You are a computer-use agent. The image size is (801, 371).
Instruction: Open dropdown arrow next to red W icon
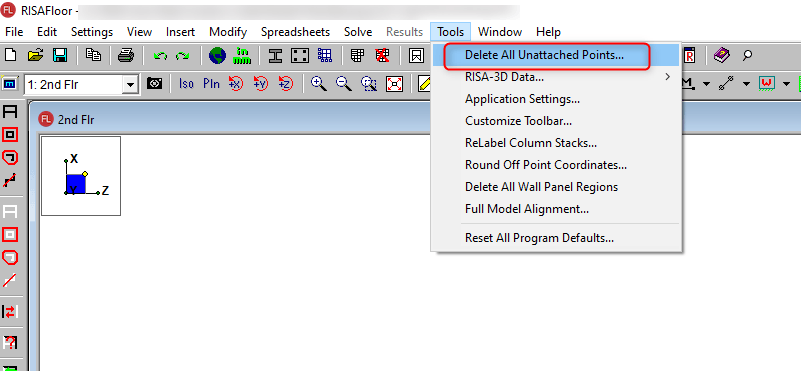(786, 84)
